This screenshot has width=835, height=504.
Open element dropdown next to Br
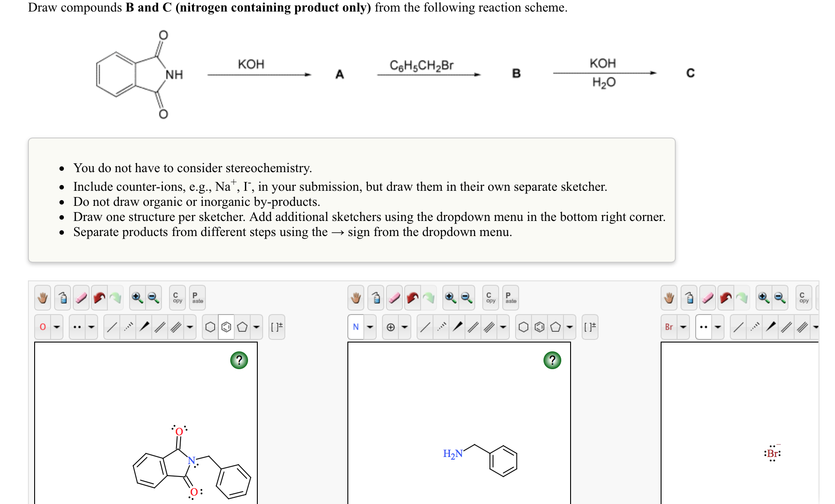click(683, 327)
